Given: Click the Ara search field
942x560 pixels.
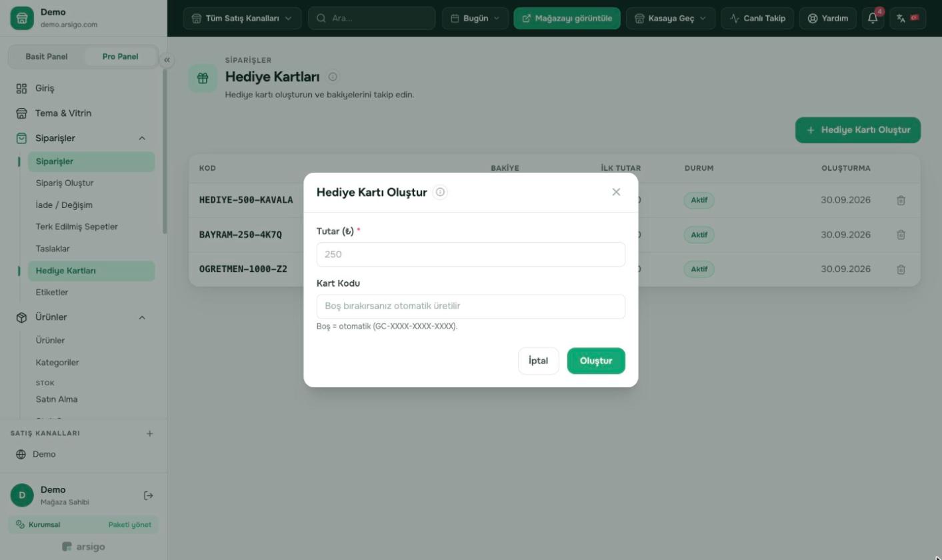Looking at the screenshot, I should (x=372, y=18).
